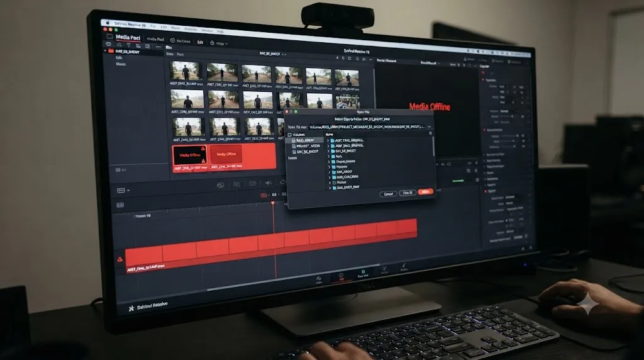Open the first page icon in the bottom bar

tap(319, 279)
